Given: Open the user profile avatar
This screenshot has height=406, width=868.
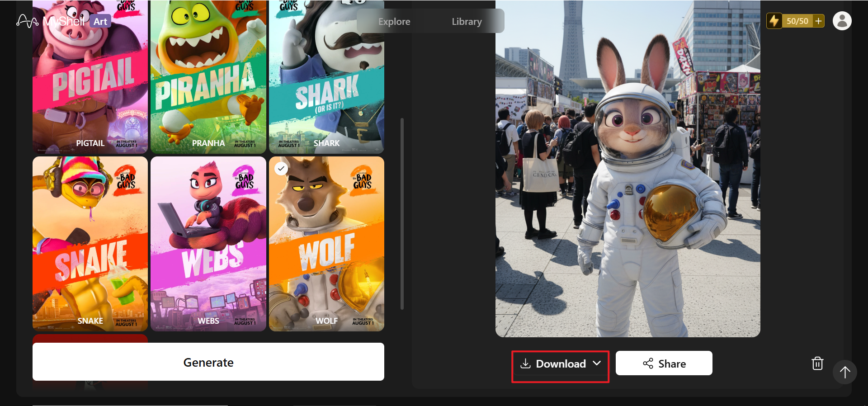Looking at the screenshot, I should tap(842, 21).
